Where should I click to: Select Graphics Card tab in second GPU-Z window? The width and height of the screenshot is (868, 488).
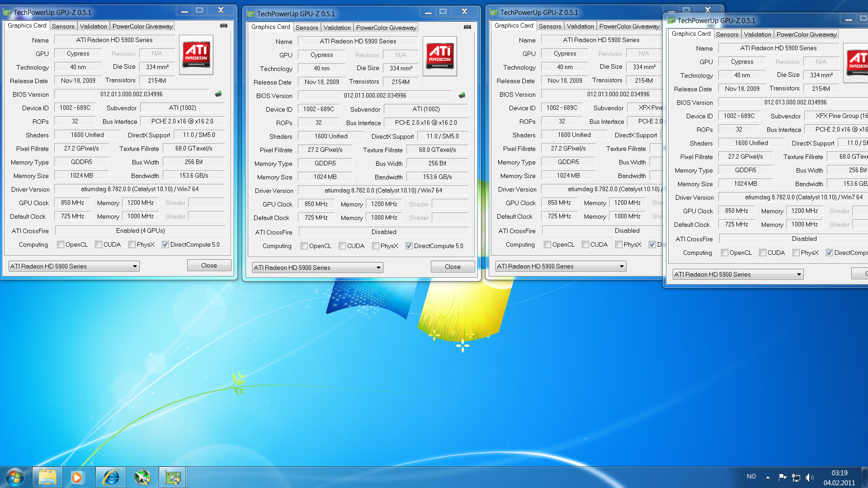tap(270, 27)
